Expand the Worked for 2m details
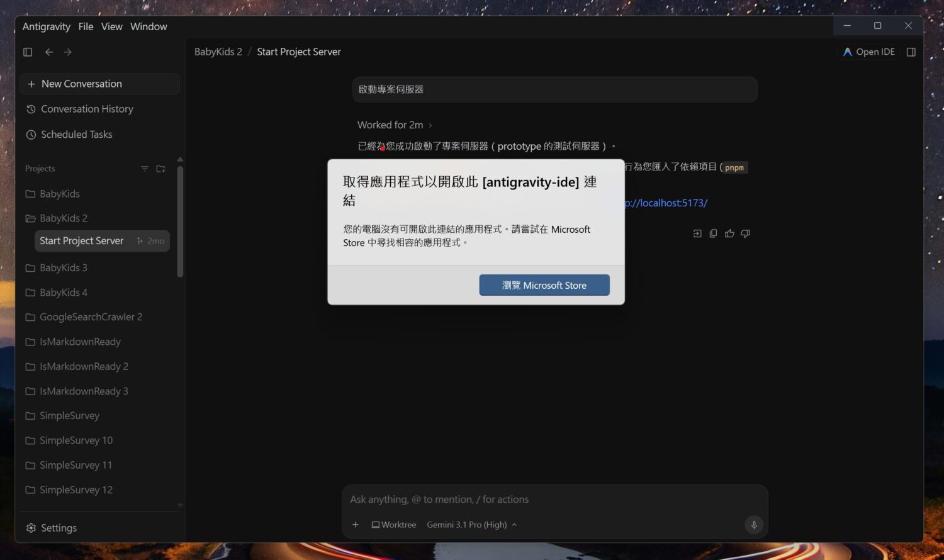Viewport: 944px width, 560px height. tap(395, 125)
